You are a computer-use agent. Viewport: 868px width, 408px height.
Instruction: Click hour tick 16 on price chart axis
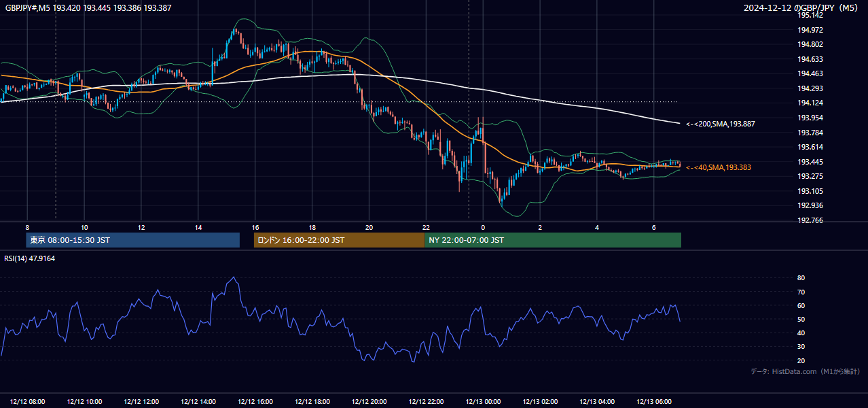(x=255, y=227)
